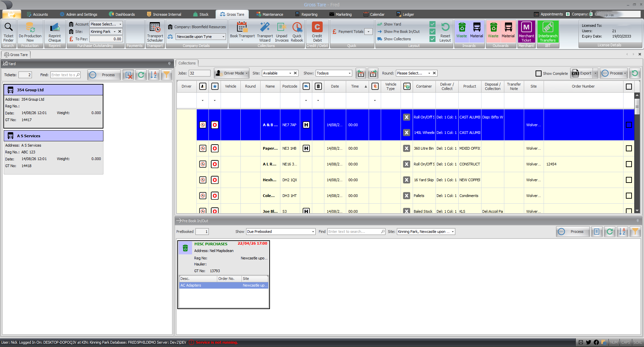Click the Pre Book sort icon
The image size is (644, 347).
pos(623,232)
